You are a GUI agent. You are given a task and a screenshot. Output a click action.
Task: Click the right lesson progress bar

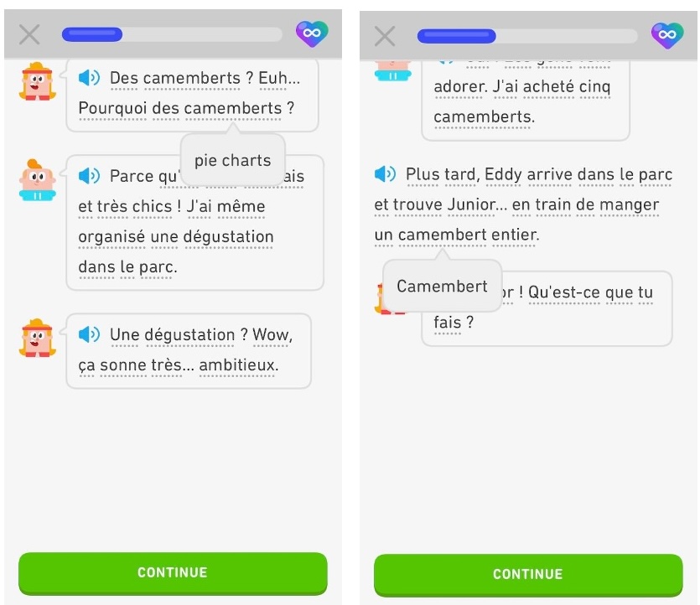point(527,34)
